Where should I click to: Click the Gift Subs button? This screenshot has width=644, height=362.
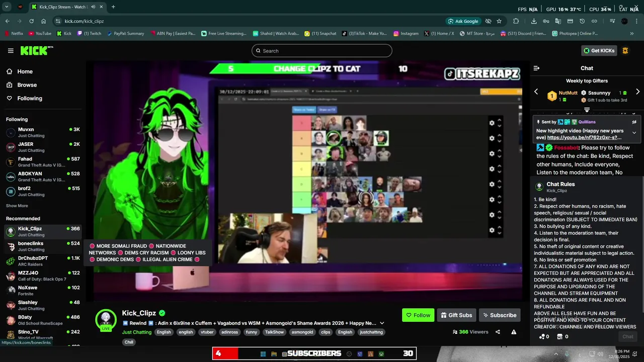[456, 315]
